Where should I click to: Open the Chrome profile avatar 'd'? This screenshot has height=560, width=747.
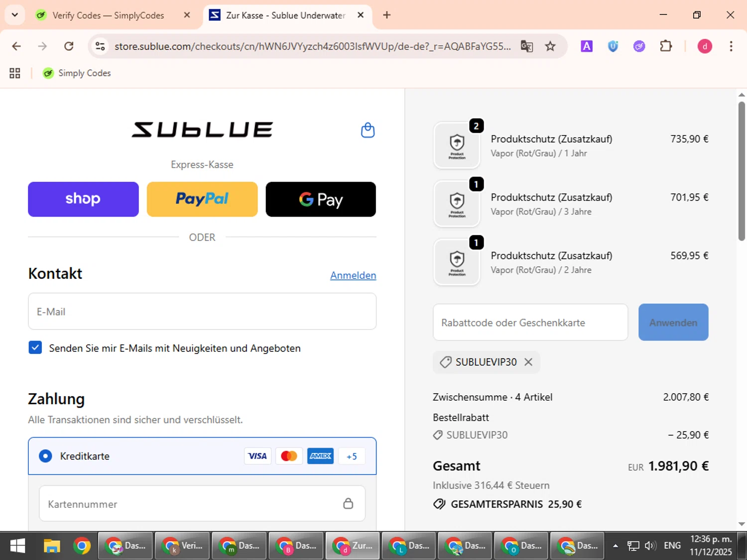(x=705, y=46)
